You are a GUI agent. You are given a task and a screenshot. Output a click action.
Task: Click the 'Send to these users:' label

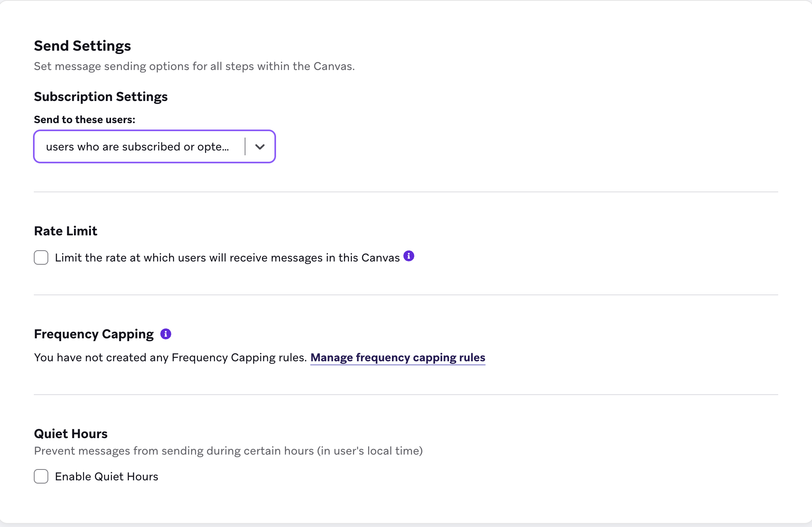tap(84, 119)
